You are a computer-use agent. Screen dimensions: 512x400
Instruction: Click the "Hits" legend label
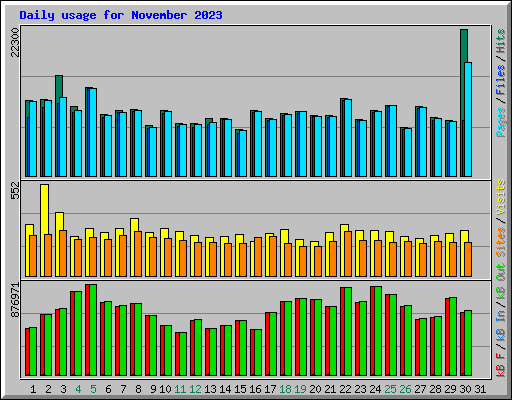pos(500,41)
